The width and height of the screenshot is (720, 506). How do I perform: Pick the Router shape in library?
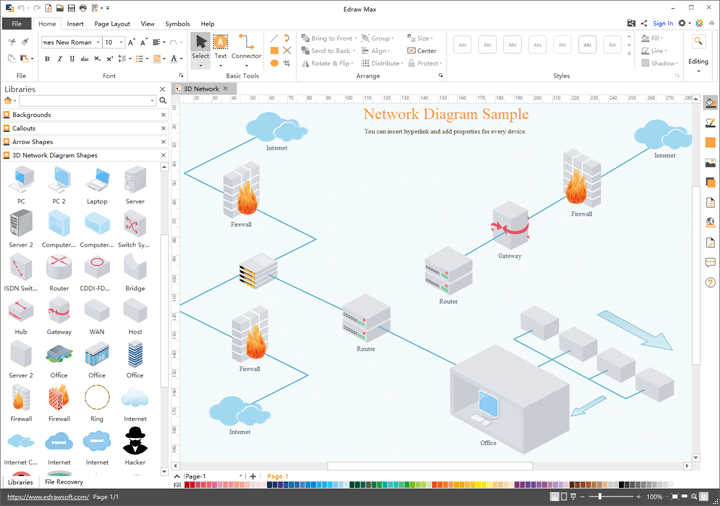pyautogui.click(x=59, y=273)
